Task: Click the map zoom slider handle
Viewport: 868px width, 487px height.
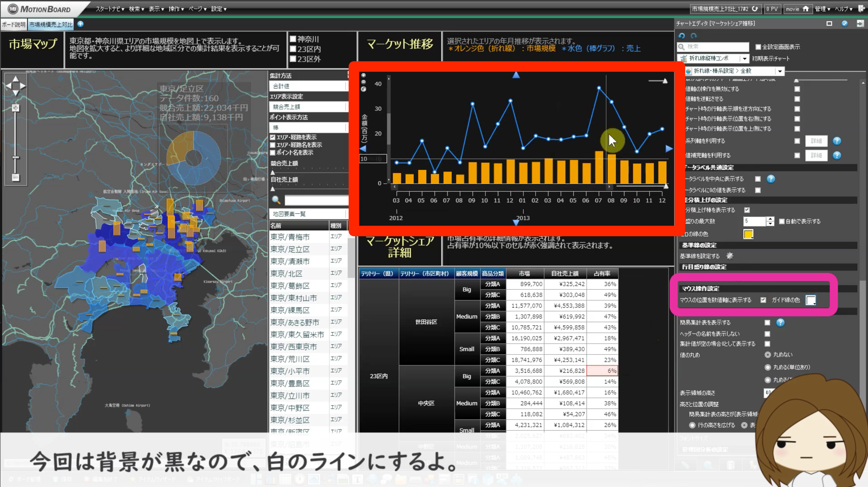Action: [x=16, y=158]
